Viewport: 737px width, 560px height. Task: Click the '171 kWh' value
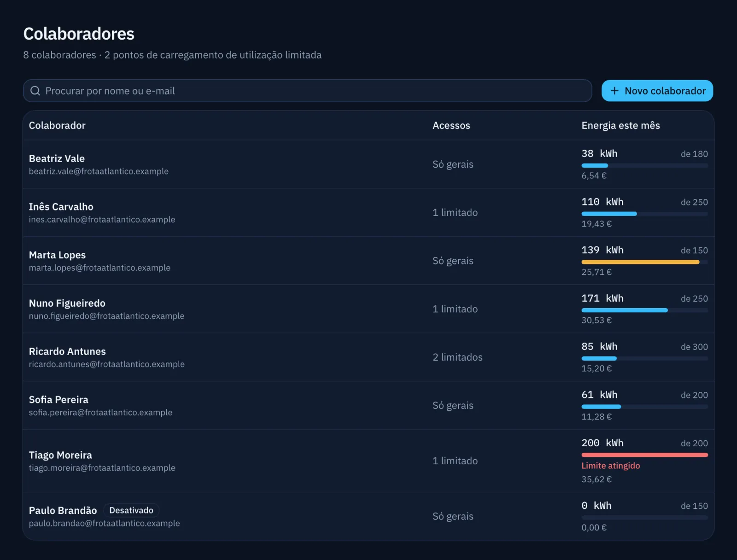click(x=602, y=298)
